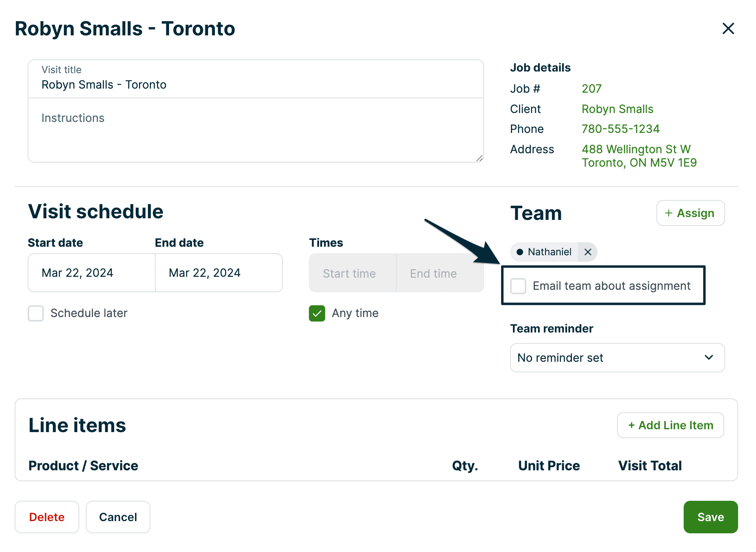Check the "Schedule later" box
The height and width of the screenshot is (552, 756).
(x=36, y=313)
